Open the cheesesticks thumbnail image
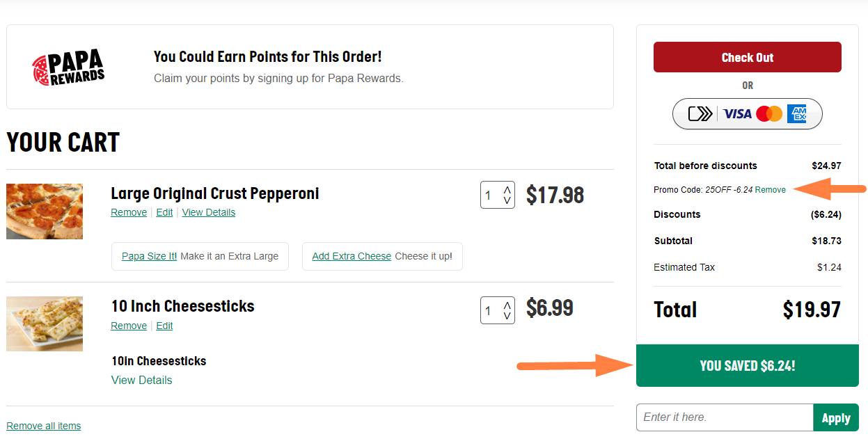Image resolution: width=868 pixels, height=439 pixels. (45, 324)
